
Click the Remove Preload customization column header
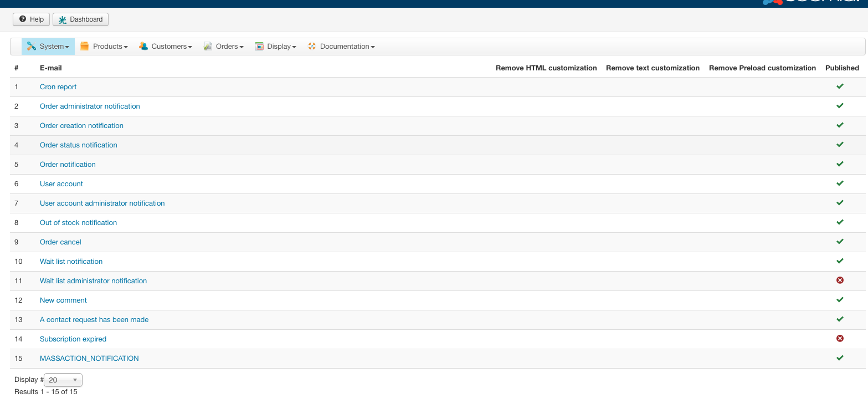(762, 68)
